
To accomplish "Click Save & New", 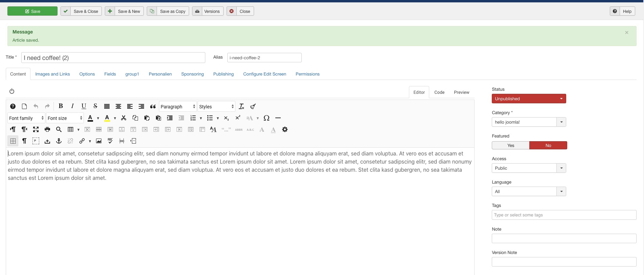I will (124, 11).
